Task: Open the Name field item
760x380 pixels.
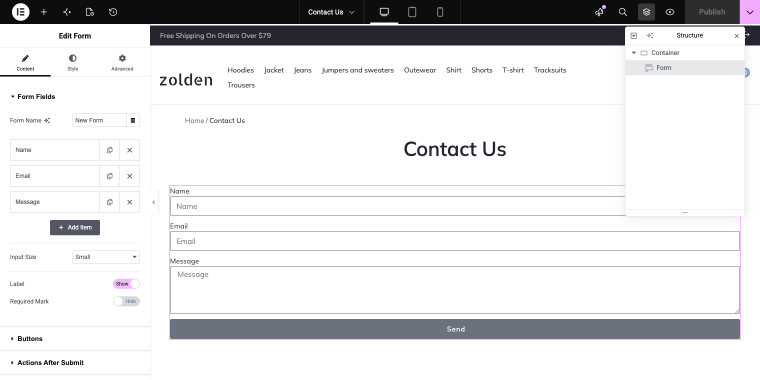Action: 55,150
